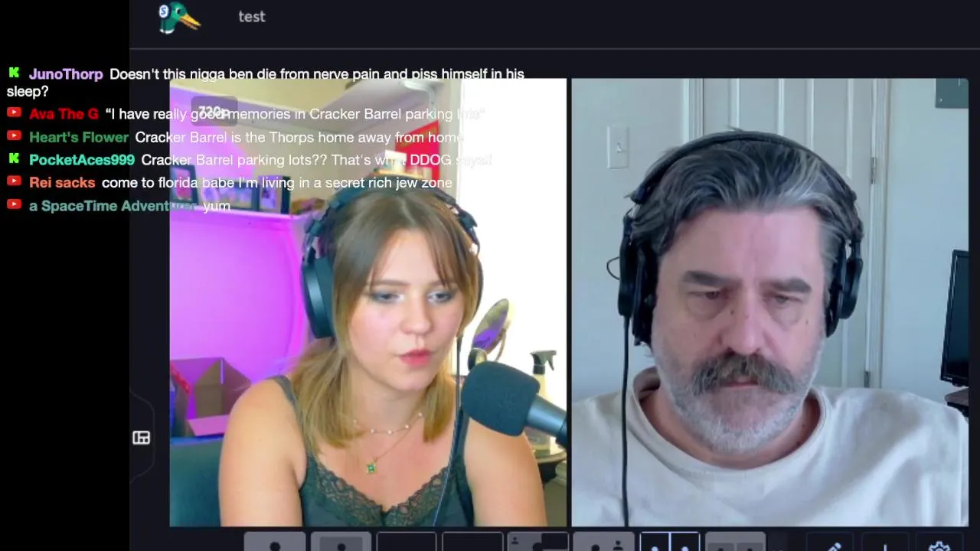Click the pencil edit layout icon
This screenshot has width=980, height=551.
pyautogui.click(x=835, y=546)
